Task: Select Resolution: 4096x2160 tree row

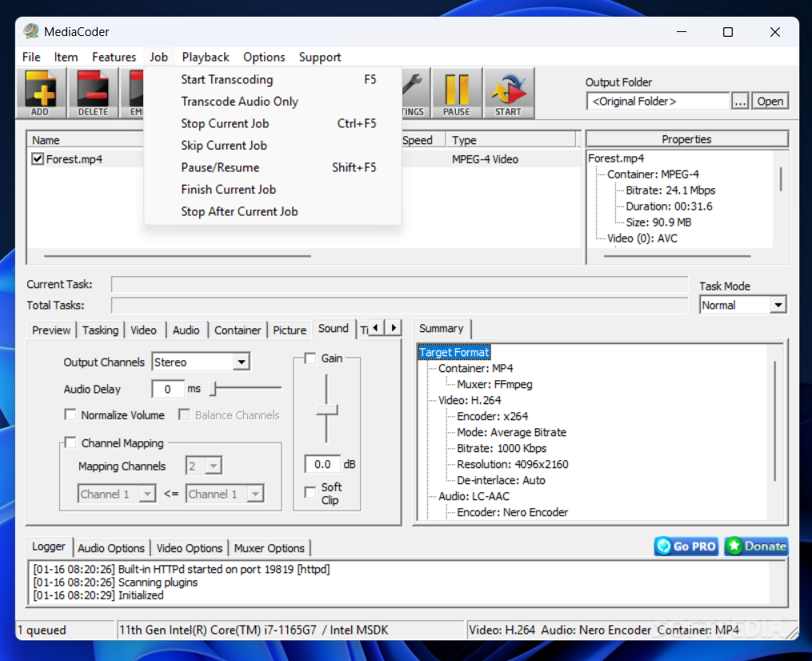Action: (x=513, y=464)
